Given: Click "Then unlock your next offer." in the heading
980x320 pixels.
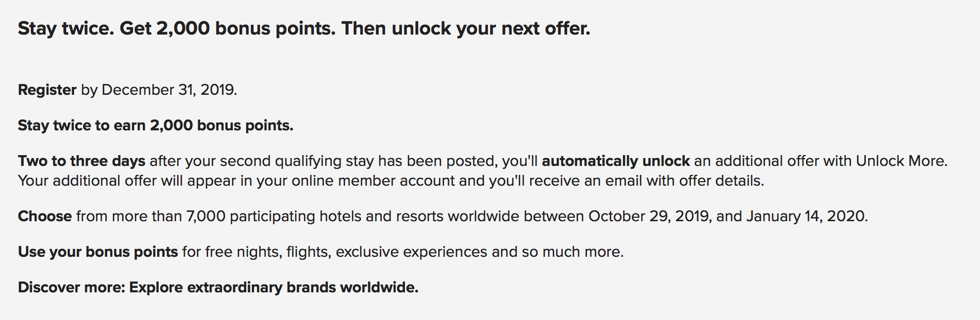Looking at the screenshot, I should (466, 28).
